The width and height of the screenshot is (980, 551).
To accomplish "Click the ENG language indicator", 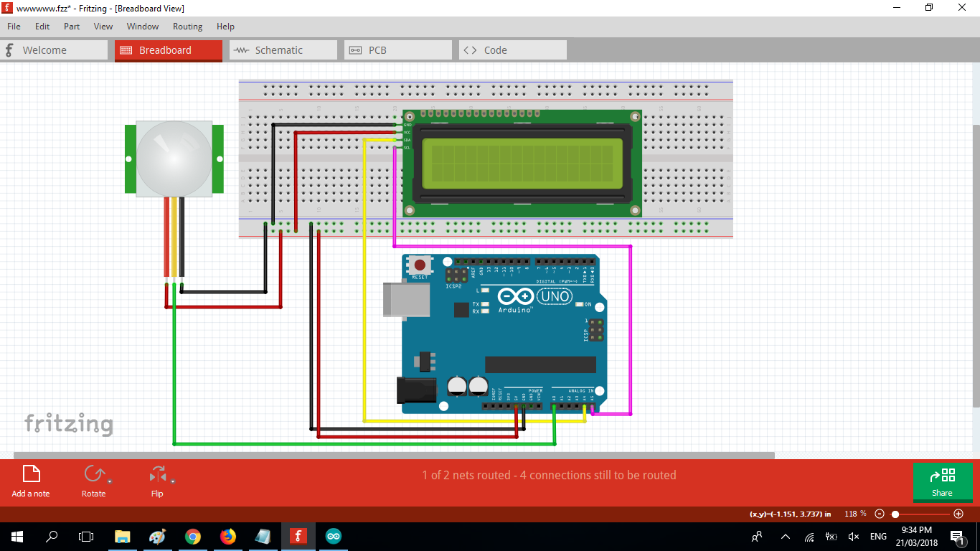I will click(878, 536).
